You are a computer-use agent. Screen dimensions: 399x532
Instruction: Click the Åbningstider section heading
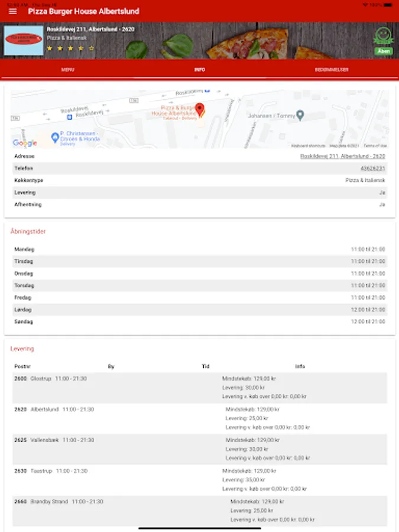click(28, 231)
